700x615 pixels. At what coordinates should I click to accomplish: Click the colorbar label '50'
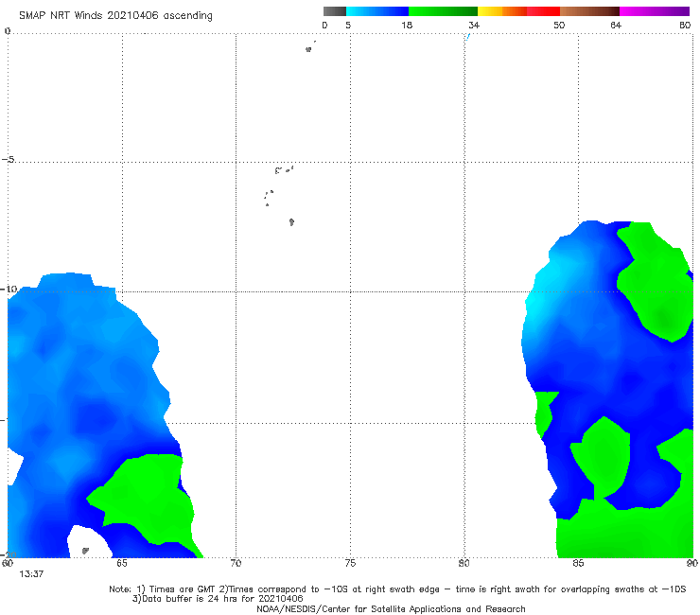pyautogui.click(x=559, y=25)
